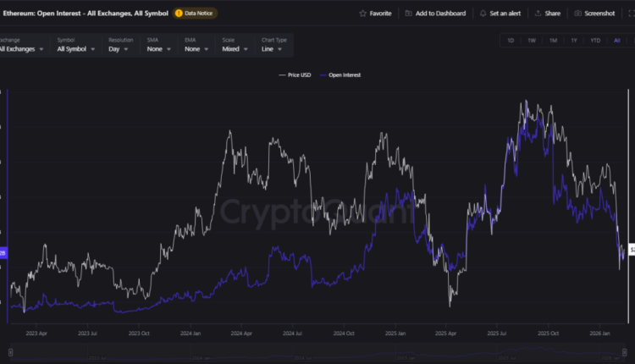The image size is (635, 364).
Task: Expand the Scale dropdown set to Mixed
Action: [x=235, y=49]
